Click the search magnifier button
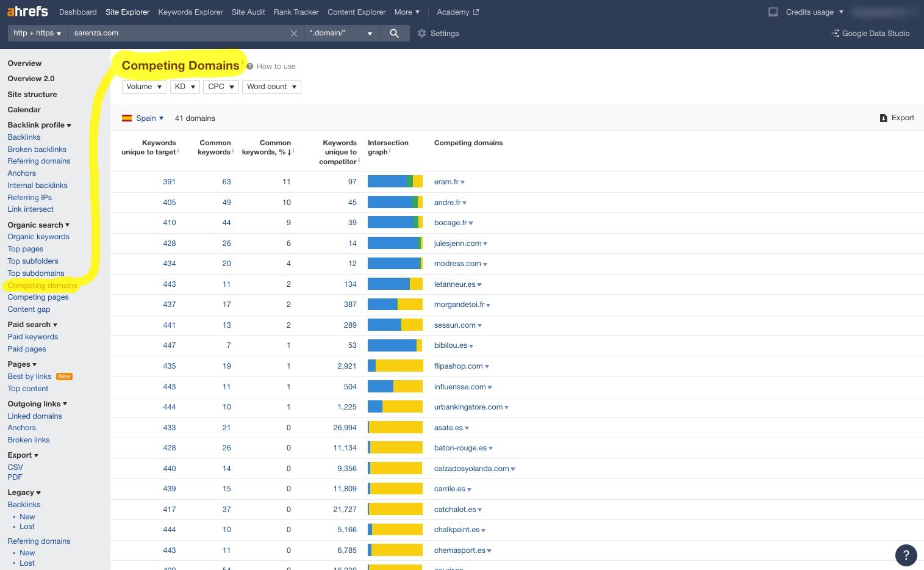The width and height of the screenshot is (924, 570). [395, 33]
